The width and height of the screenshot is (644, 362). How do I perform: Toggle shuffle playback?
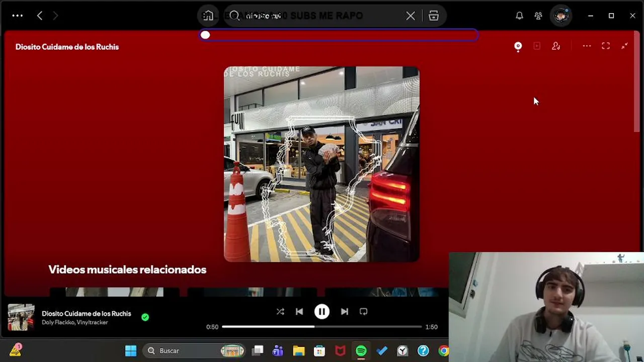click(280, 312)
